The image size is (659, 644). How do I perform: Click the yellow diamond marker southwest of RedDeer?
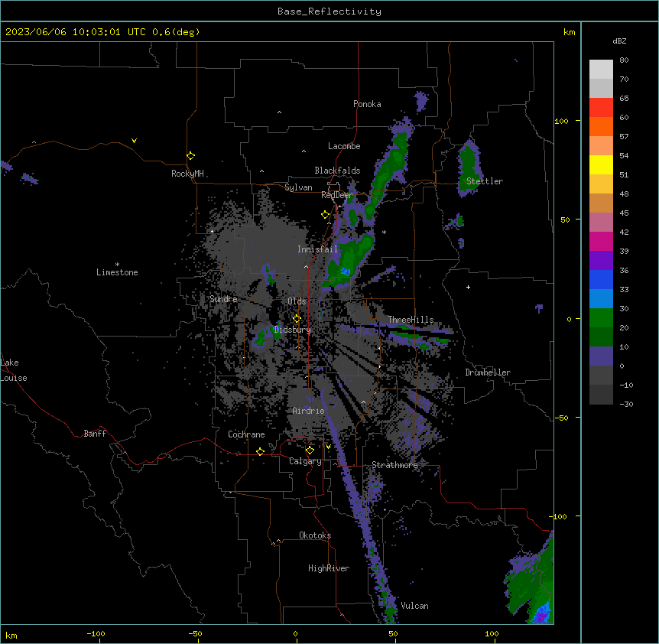click(x=326, y=215)
